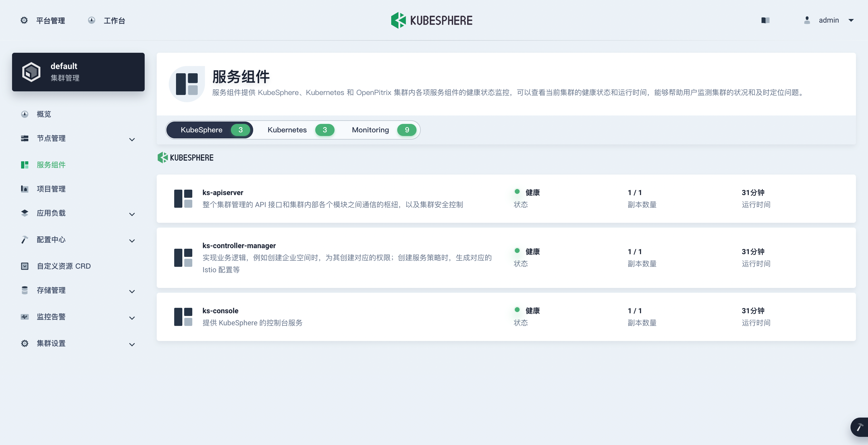Click ks-apiserver running time 31分钟

point(753,192)
